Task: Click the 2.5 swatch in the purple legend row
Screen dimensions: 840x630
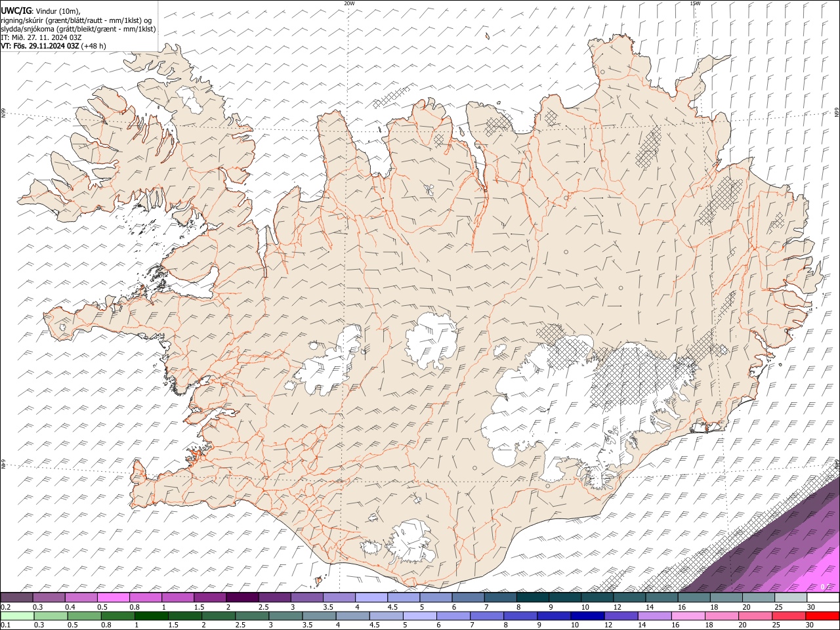Action: click(x=274, y=598)
